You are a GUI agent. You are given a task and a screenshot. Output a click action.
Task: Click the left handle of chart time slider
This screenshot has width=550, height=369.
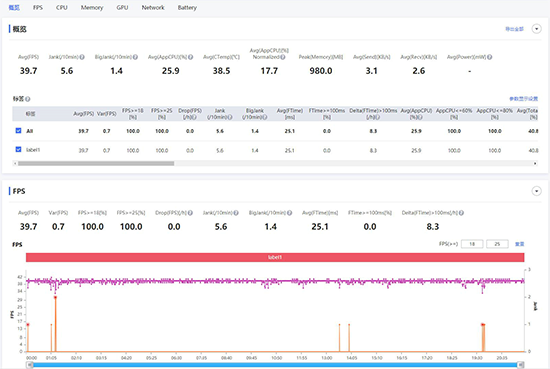[30, 365]
